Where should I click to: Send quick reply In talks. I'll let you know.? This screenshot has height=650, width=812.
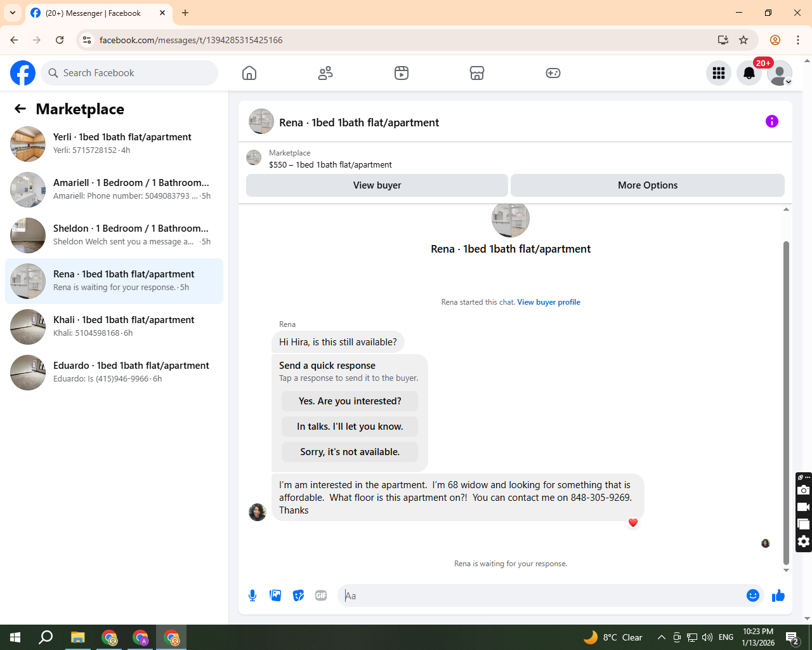tap(350, 427)
